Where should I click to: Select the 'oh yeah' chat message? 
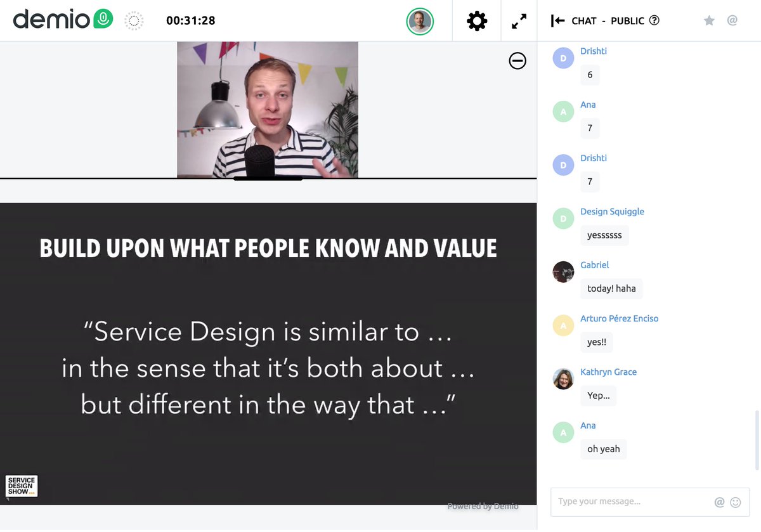(x=603, y=449)
